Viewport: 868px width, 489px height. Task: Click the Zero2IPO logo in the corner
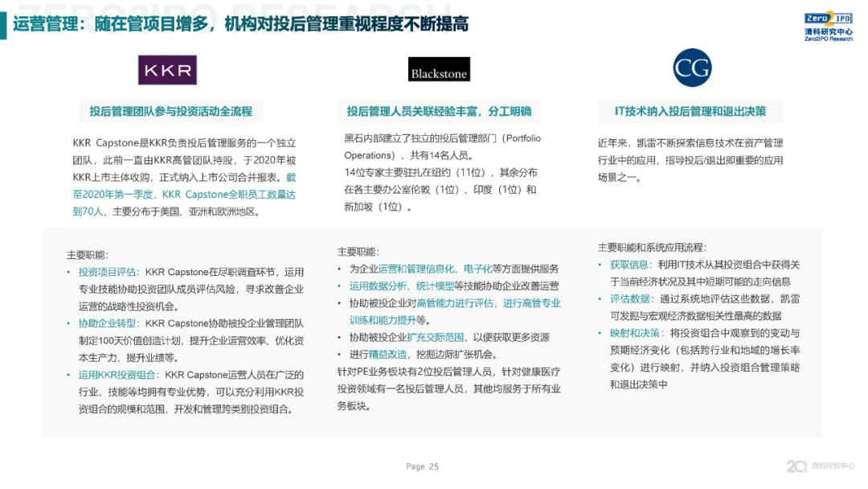[828, 27]
